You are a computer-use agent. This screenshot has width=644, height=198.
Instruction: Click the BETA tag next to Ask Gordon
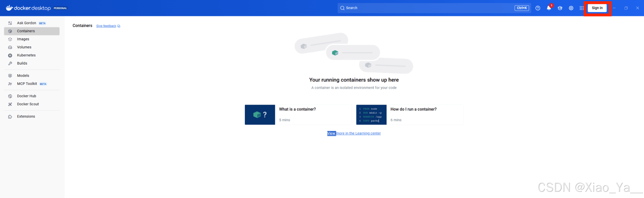click(42, 23)
